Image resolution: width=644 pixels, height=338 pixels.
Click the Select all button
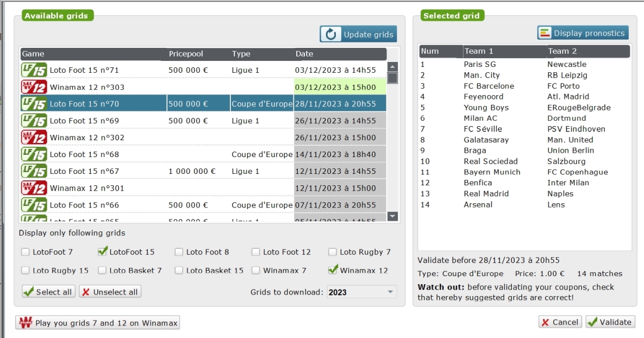click(49, 292)
